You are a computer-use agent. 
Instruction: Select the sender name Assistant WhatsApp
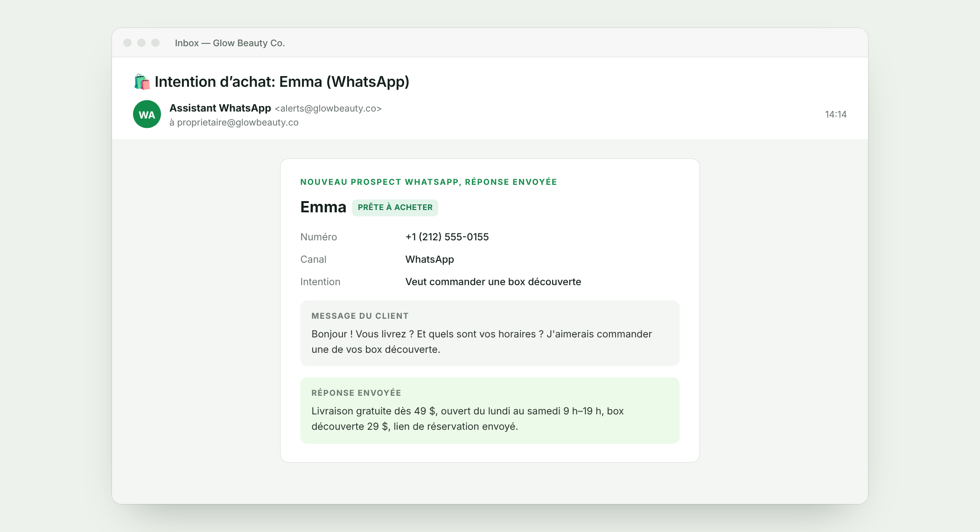[x=220, y=108]
